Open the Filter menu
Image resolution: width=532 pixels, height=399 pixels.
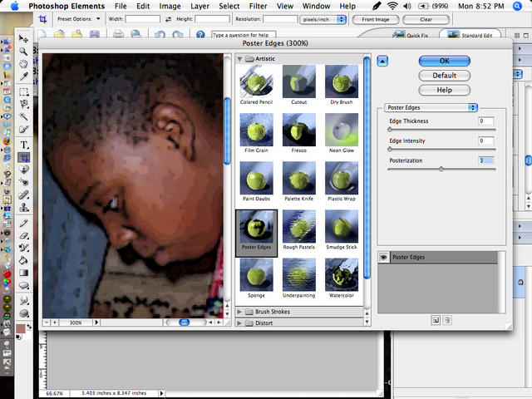pos(259,6)
